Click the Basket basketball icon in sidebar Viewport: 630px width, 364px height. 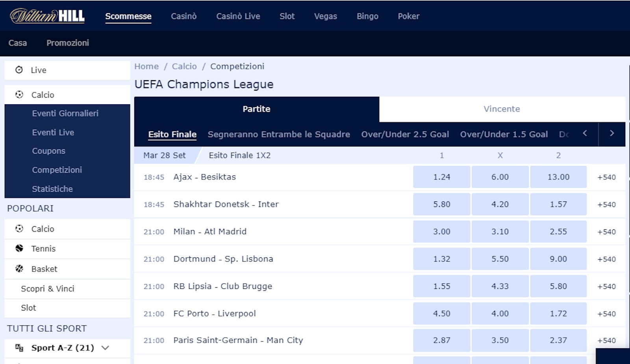[x=19, y=269]
